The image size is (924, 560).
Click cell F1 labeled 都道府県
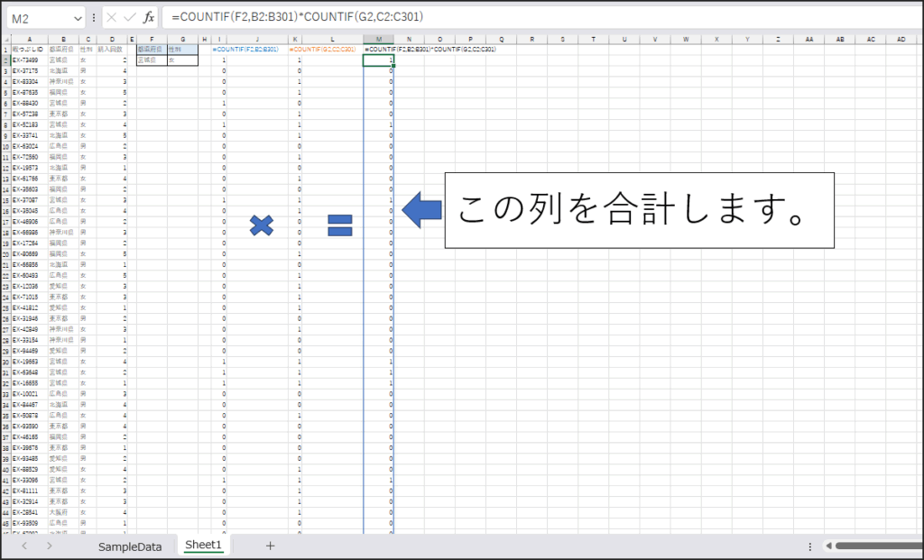click(152, 50)
